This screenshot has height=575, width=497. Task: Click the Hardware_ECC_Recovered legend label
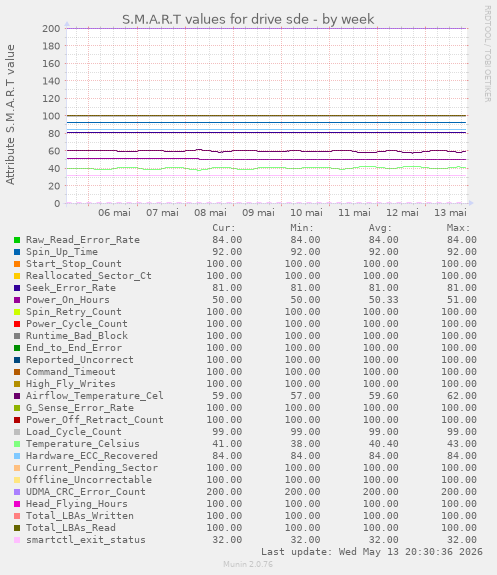coord(92,456)
